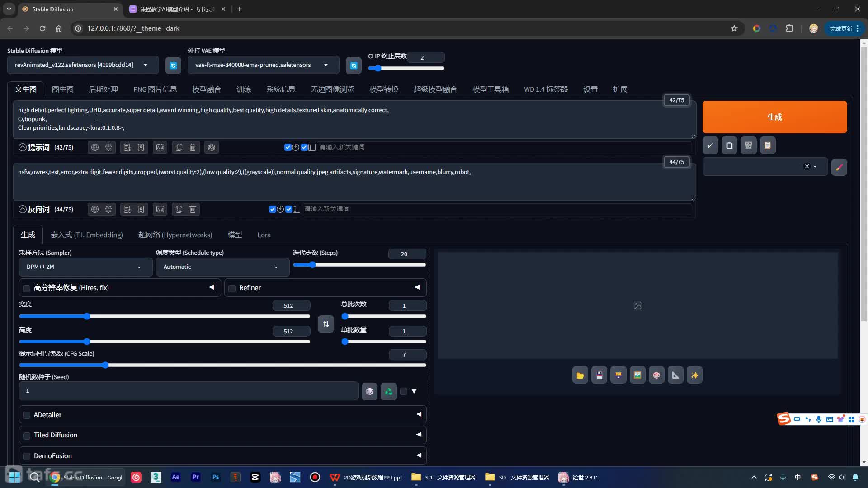Click the globe icon in the 提示词 toolbar
Image resolution: width=868 pixels, height=488 pixels.
pos(94,147)
